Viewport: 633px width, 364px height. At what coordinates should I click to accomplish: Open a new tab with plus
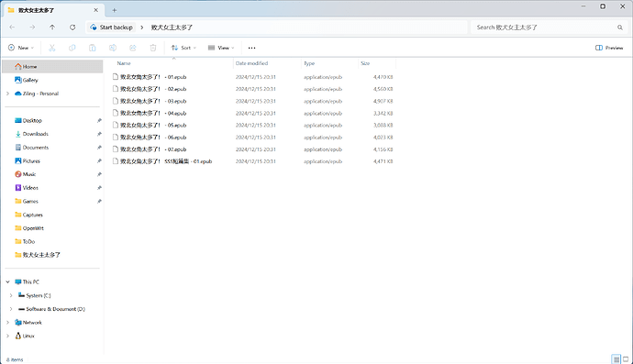tap(115, 10)
